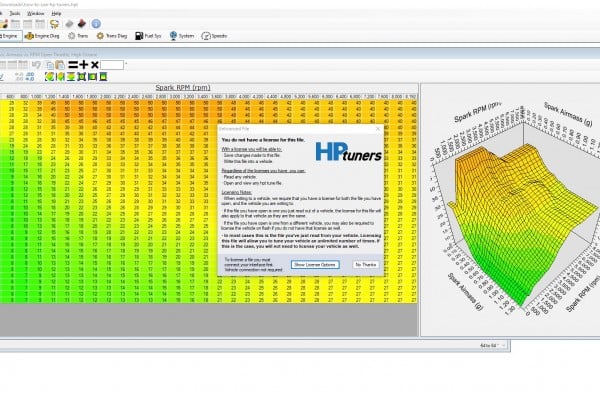Open the Help menu
Image resolution: width=600 pixels, height=400 pixels.
click(x=56, y=13)
